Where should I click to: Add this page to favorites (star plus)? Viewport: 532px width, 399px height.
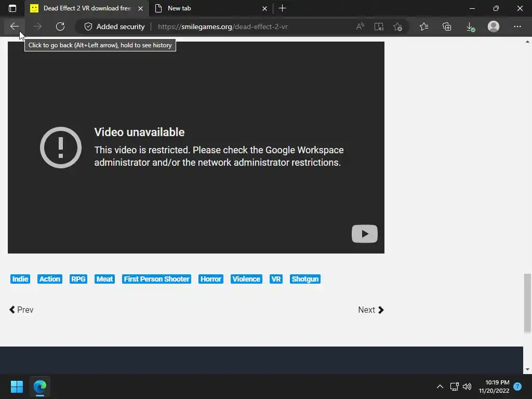pos(397,26)
